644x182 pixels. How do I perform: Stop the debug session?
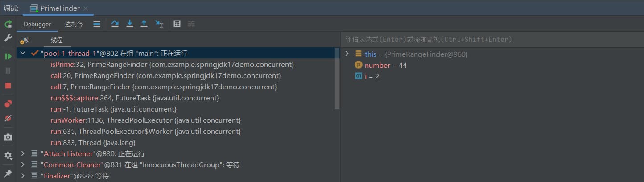point(8,86)
